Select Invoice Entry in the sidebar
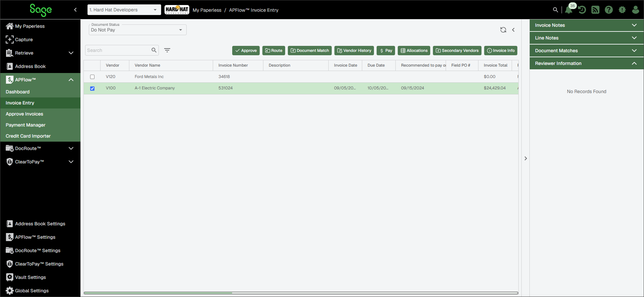 tap(40, 103)
